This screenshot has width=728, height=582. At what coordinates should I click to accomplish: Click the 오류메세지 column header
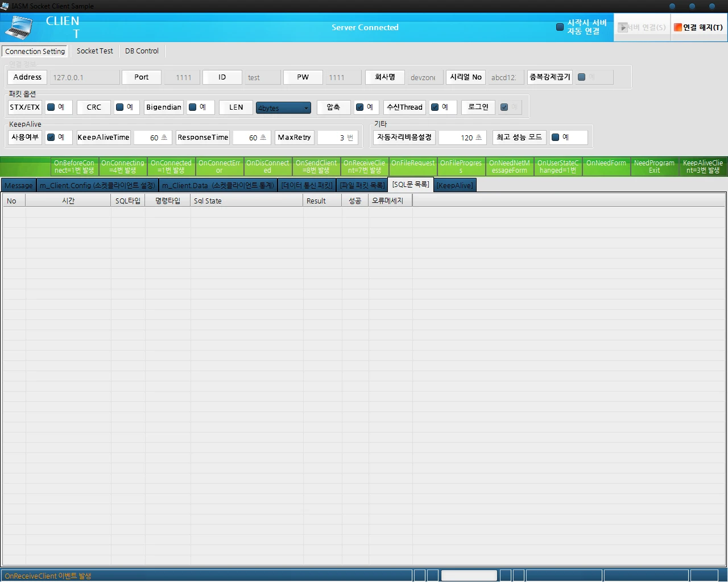390,201
